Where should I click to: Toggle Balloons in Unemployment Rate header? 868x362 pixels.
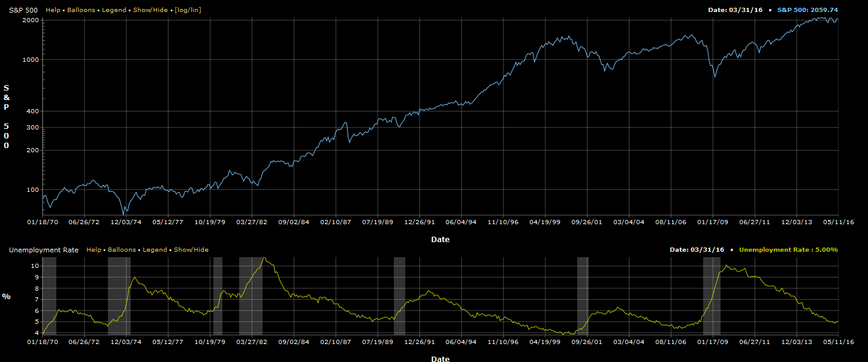click(x=120, y=250)
